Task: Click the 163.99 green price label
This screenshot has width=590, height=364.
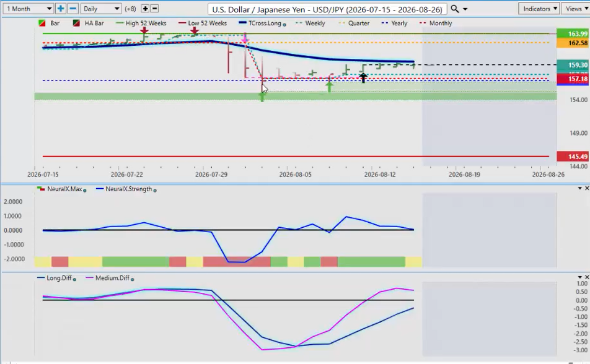Action: click(x=572, y=33)
